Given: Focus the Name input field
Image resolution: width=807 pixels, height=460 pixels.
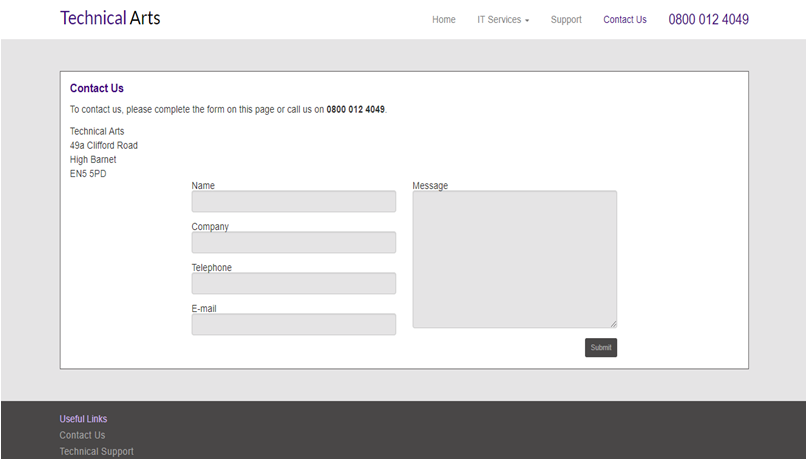Looking at the screenshot, I should point(293,202).
